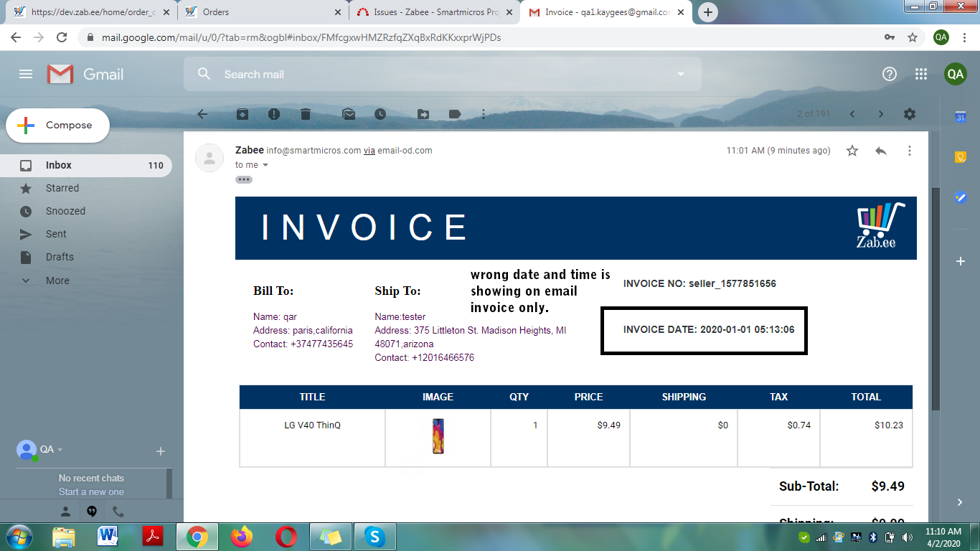
Task: Open Google Tasks side panel
Action: (961, 197)
